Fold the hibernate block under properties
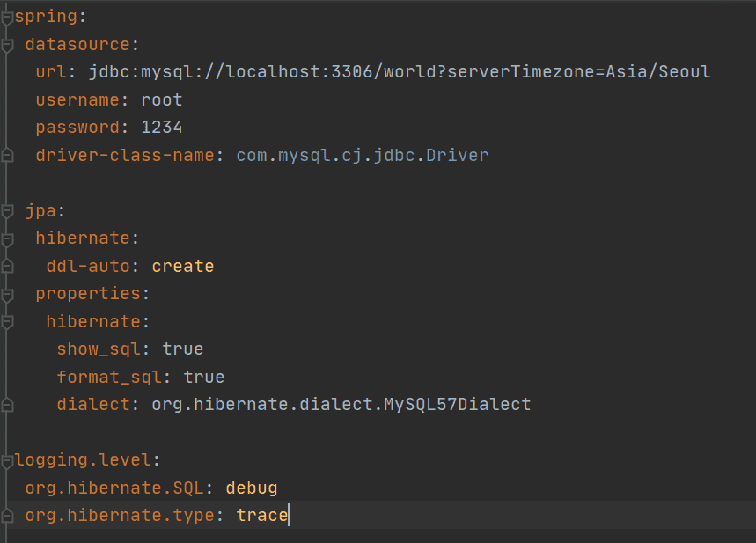 [x=7, y=321]
